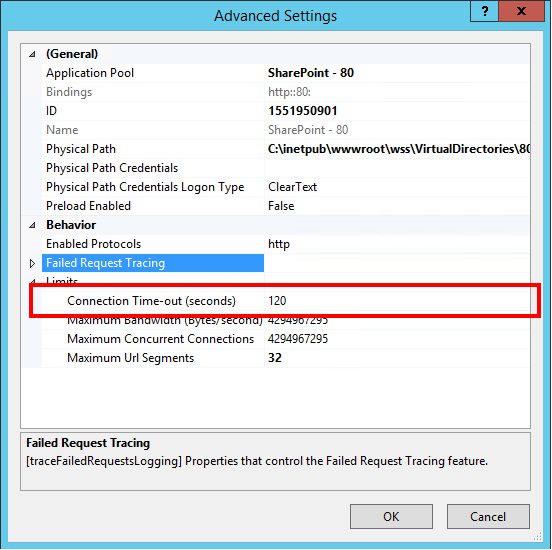Collapse the Behavior section
The height and width of the screenshot is (550, 552).
coord(32,225)
